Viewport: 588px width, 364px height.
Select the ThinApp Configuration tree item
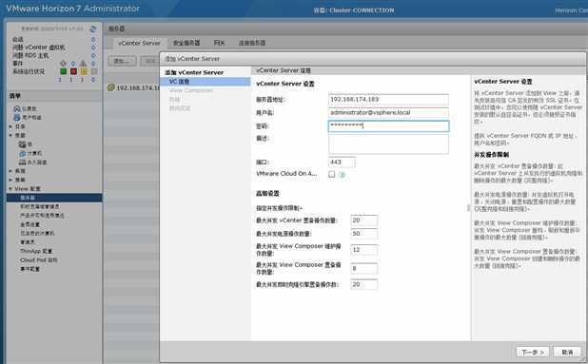point(36,251)
